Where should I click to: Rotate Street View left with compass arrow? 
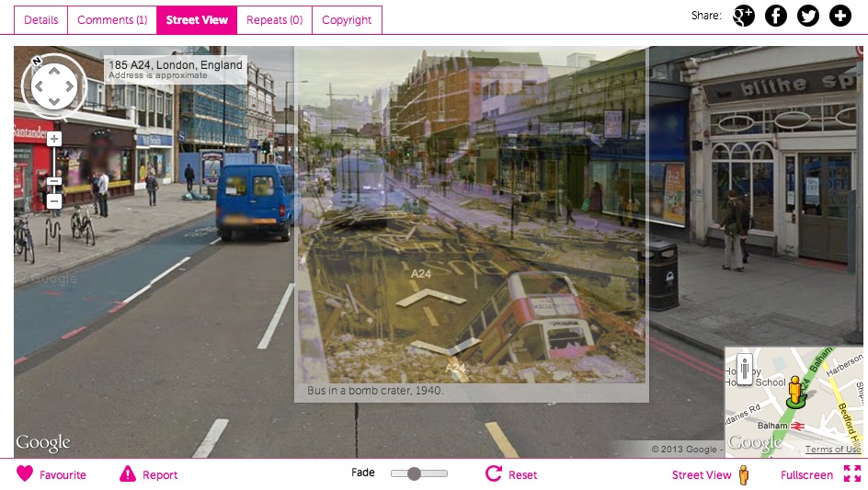pyautogui.click(x=39, y=86)
